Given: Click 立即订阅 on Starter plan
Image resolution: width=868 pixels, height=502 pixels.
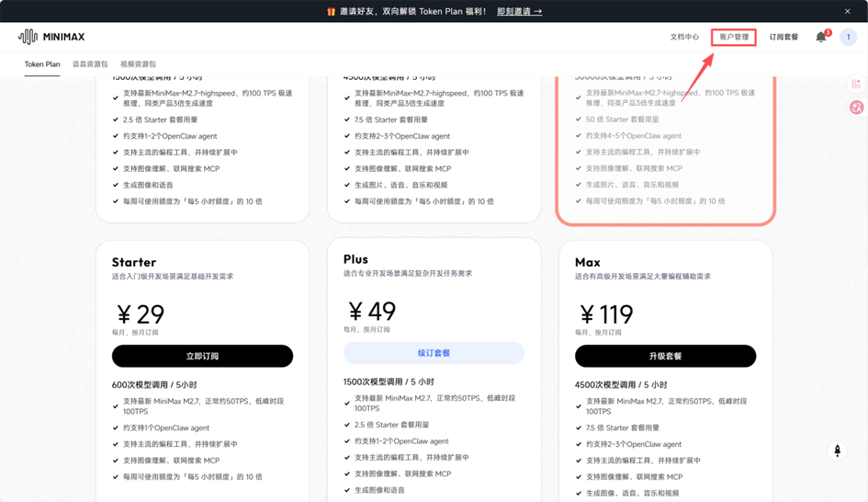Looking at the screenshot, I should click(x=203, y=357).
